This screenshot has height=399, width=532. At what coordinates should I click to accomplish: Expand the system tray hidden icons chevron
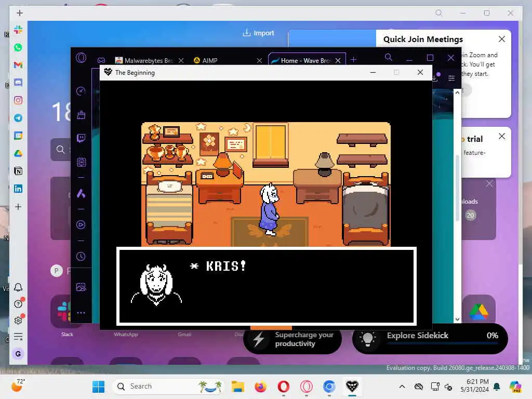pos(402,387)
